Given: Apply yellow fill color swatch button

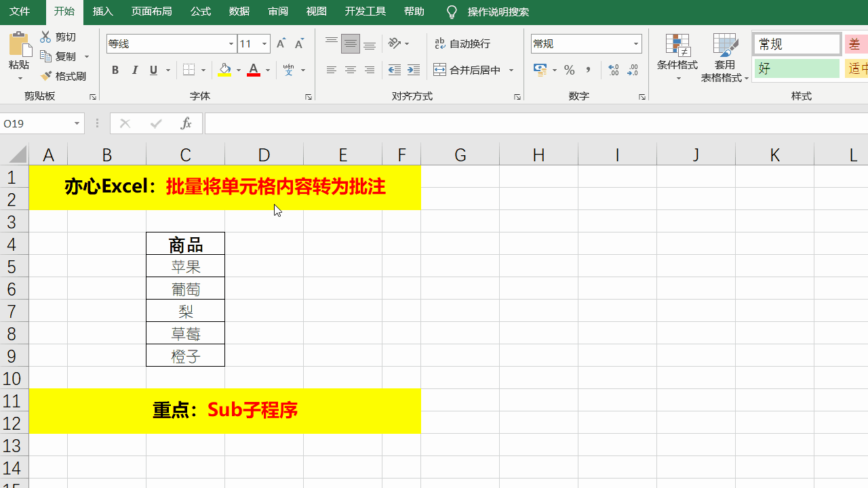Looking at the screenshot, I should tap(224, 70).
